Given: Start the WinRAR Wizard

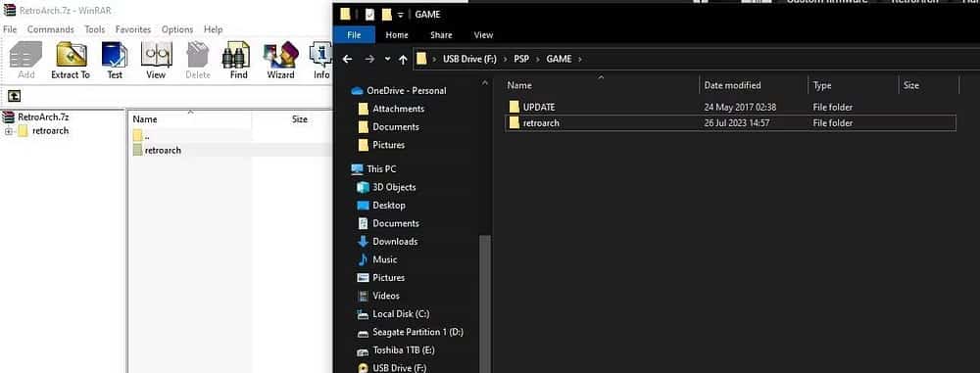Looking at the screenshot, I should click(x=280, y=60).
